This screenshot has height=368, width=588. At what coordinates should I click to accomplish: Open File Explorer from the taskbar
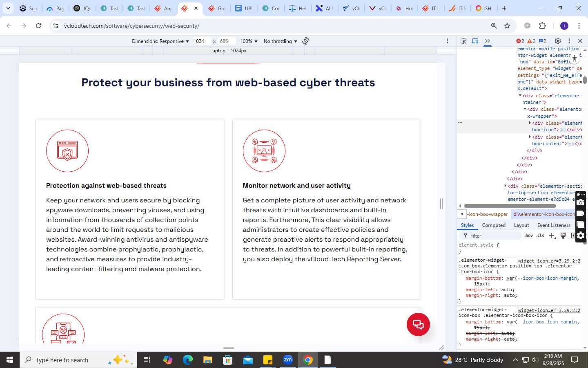pos(208,360)
